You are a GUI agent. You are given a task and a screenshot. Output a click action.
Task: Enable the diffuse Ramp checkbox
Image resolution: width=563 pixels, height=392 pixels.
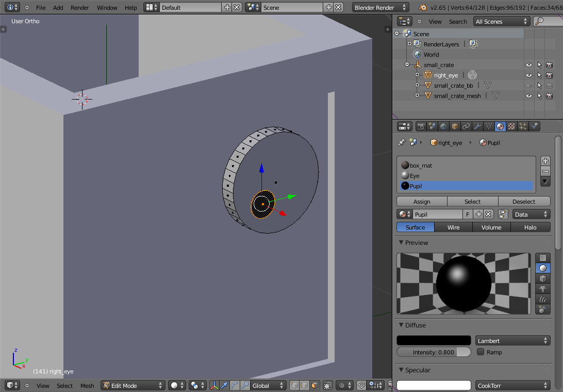click(481, 352)
